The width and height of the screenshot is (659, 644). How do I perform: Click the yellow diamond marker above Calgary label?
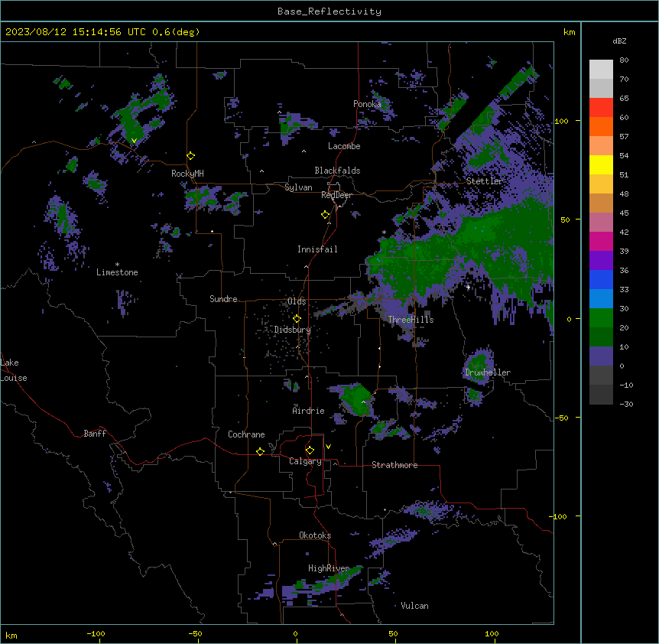coord(310,450)
